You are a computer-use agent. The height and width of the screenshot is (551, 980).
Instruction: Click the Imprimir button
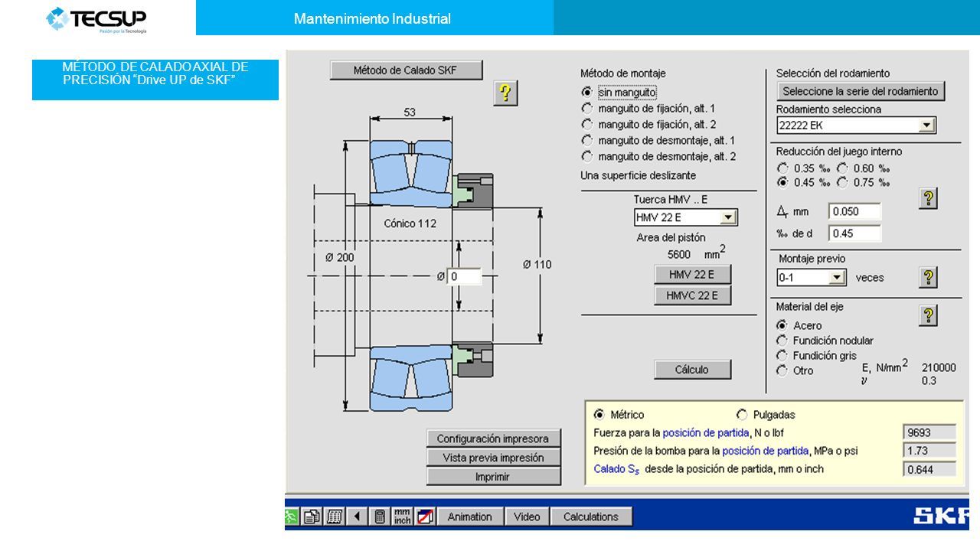(x=493, y=476)
